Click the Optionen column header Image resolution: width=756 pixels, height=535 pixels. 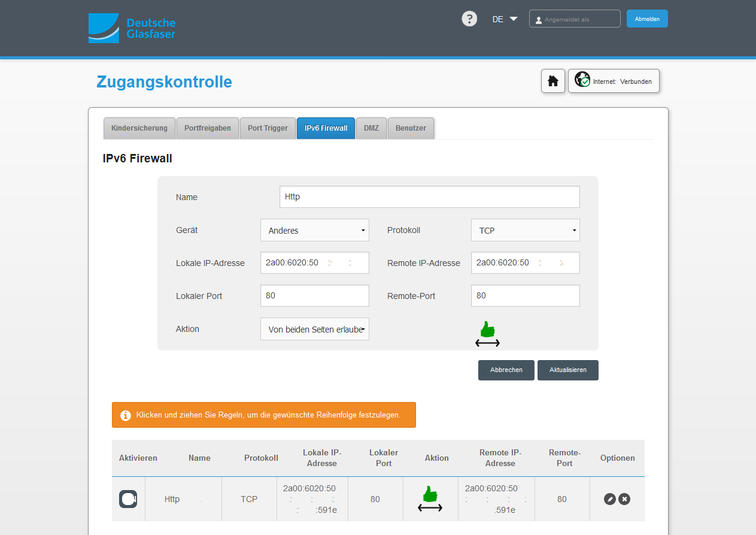(618, 458)
